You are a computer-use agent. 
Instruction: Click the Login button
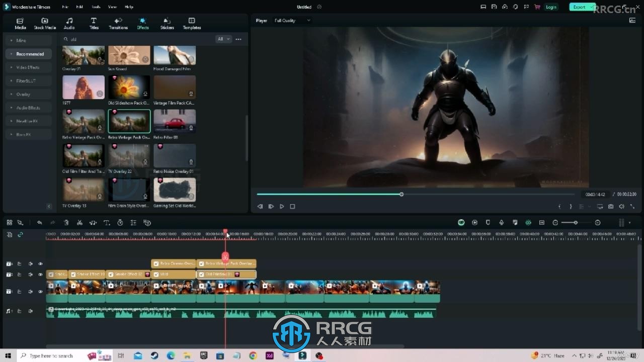click(x=551, y=7)
